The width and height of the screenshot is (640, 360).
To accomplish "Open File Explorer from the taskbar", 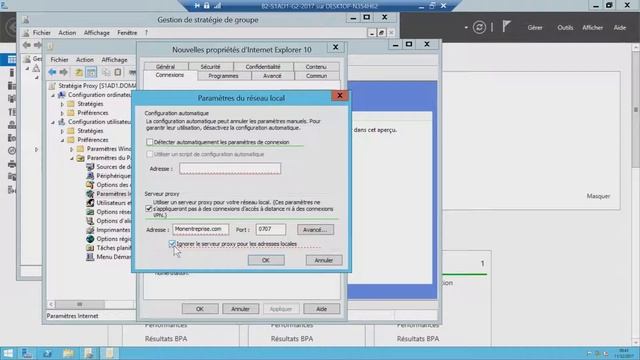I will coord(68,353).
